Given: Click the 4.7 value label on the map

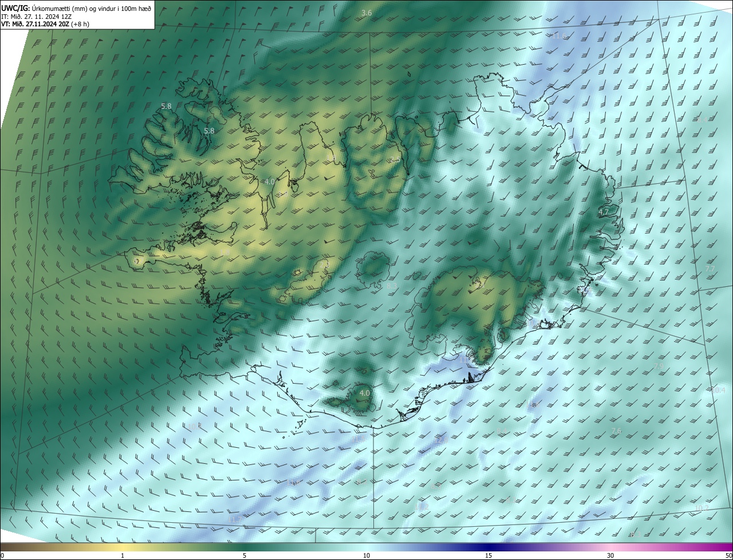Looking at the screenshot, I should point(604,212).
